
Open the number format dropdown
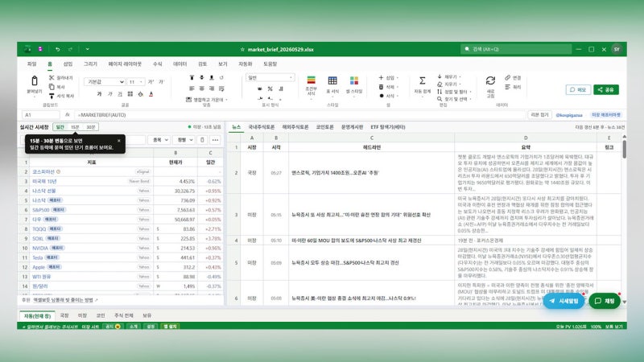(270, 77)
